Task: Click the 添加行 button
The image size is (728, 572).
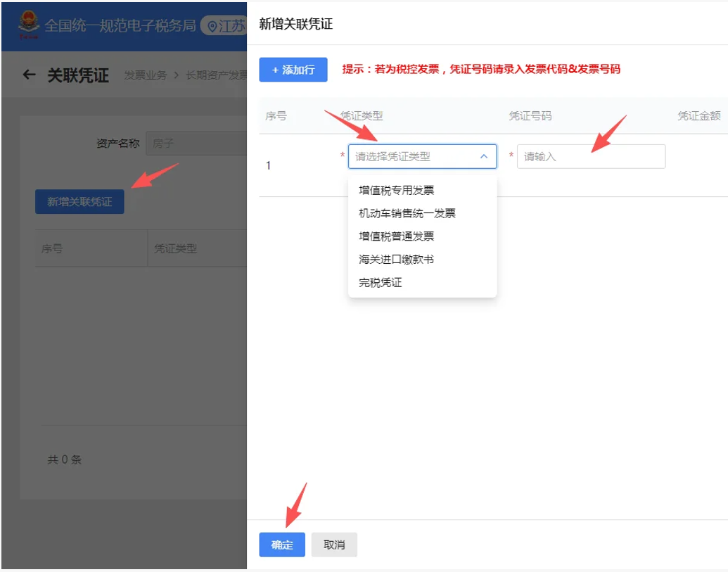Action: pyautogui.click(x=293, y=70)
